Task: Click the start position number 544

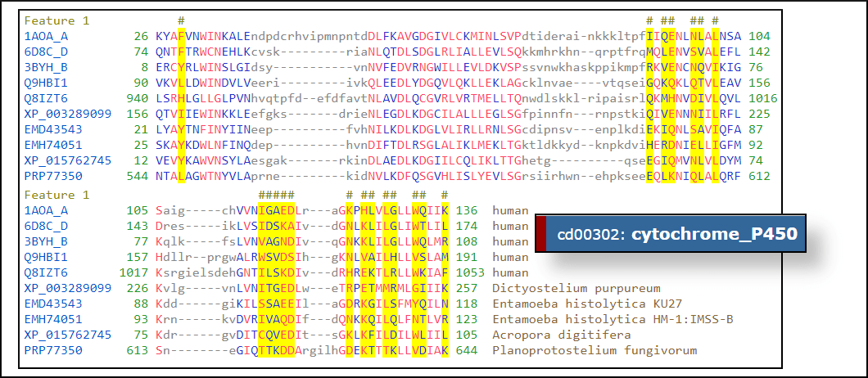Action: pyautogui.click(x=138, y=177)
